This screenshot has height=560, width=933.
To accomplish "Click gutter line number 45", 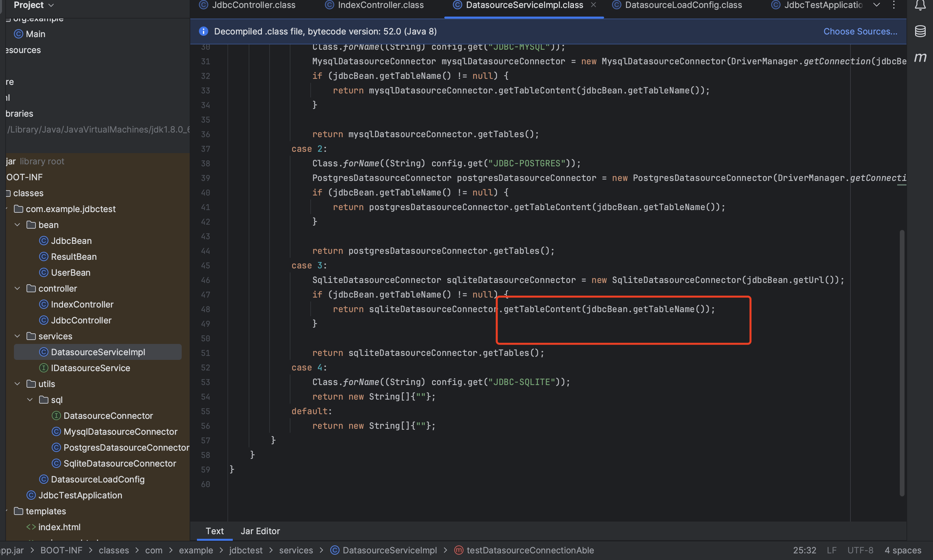I will [x=206, y=266].
